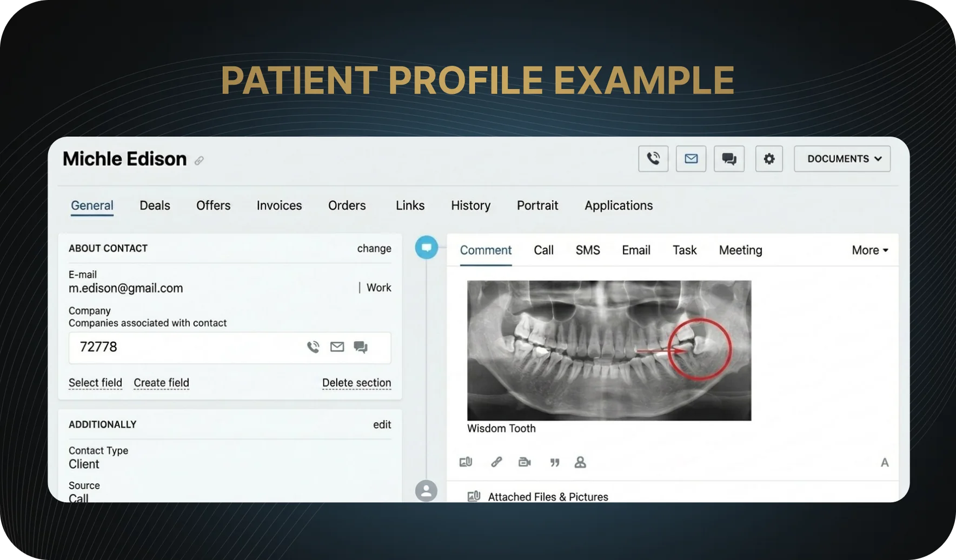Click icon beside Attached Files & Pictures
956x560 pixels.
(474, 496)
